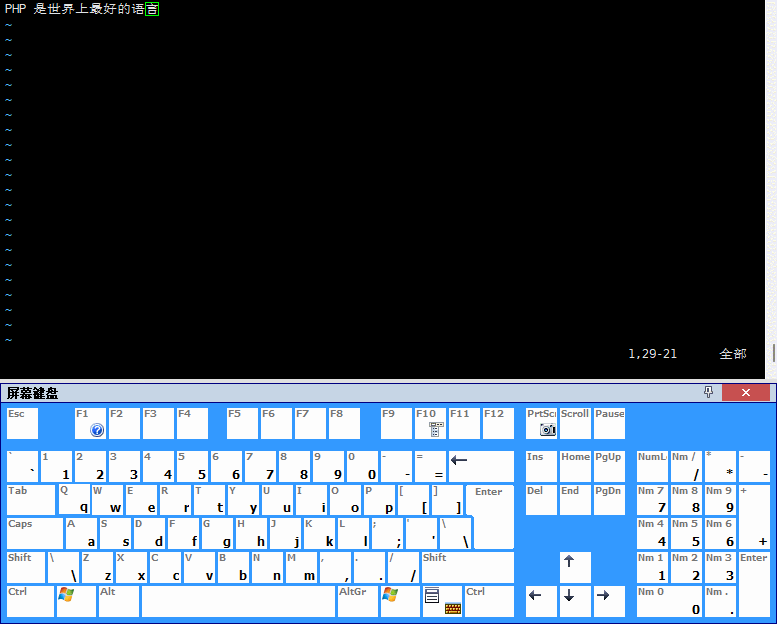Image resolution: width=777 pixels, height=624 pixels.
Task: Click the number 0 key in top row
Action: [362, 466]
